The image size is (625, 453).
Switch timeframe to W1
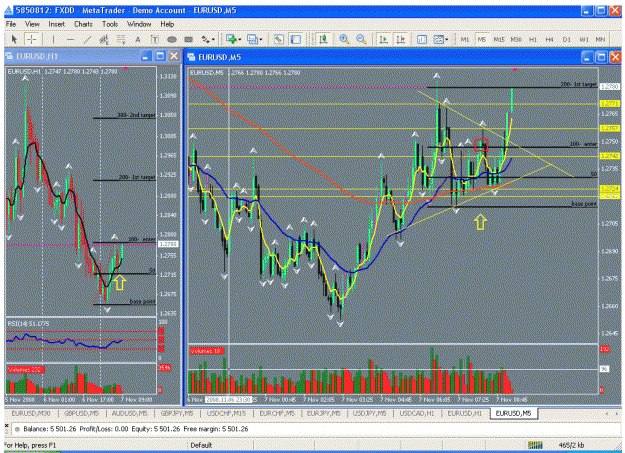click(584, 39)
